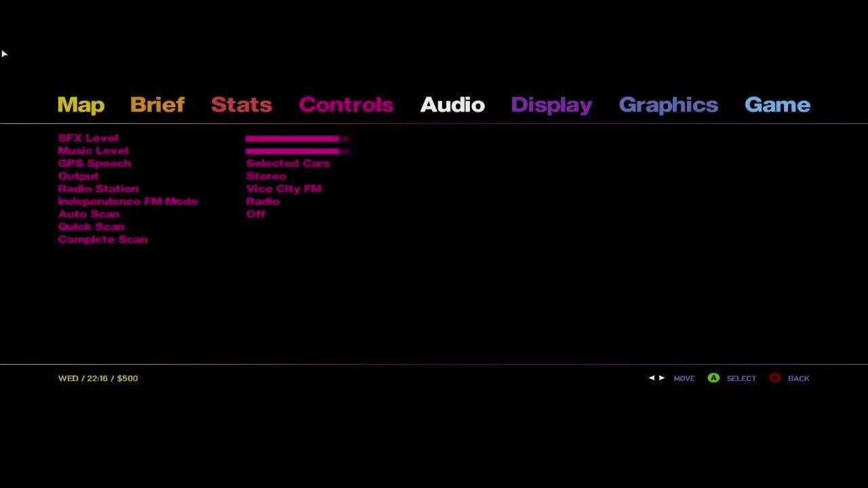
Task: Select the Auto Scan setting
Action: [x=89, y=214]
